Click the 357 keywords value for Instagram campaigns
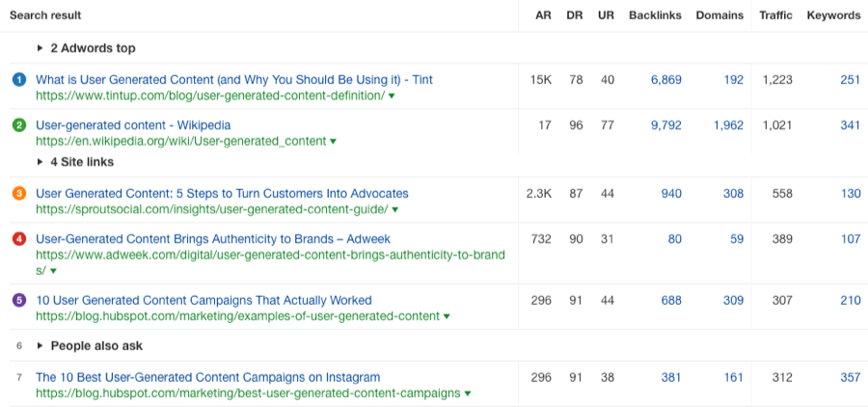This screenshot has width=868, height=407. pyautogui.click(x=850, y=377)
